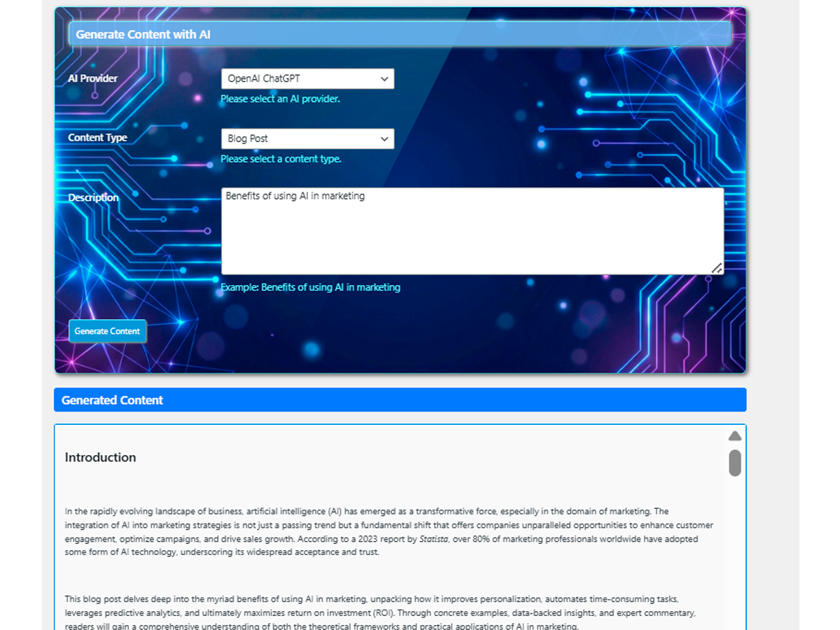Screen dimensions: 840x630
Task: Click the Introduction heading in generated content
Action: [100, 457]
